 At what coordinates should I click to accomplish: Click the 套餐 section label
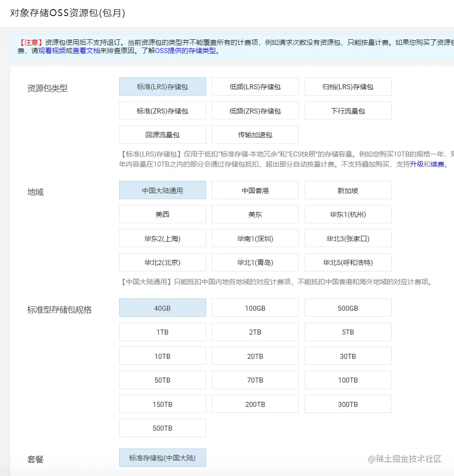pyautogui.click(x=35, y=460)
